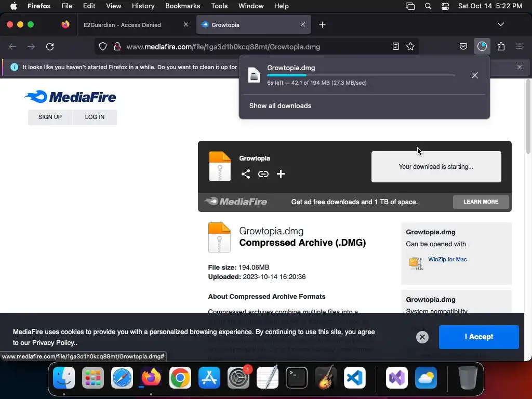Accept cookies with I Accept button
The height and width of the screenshot is (399, 532).
[x=478, y=337]
